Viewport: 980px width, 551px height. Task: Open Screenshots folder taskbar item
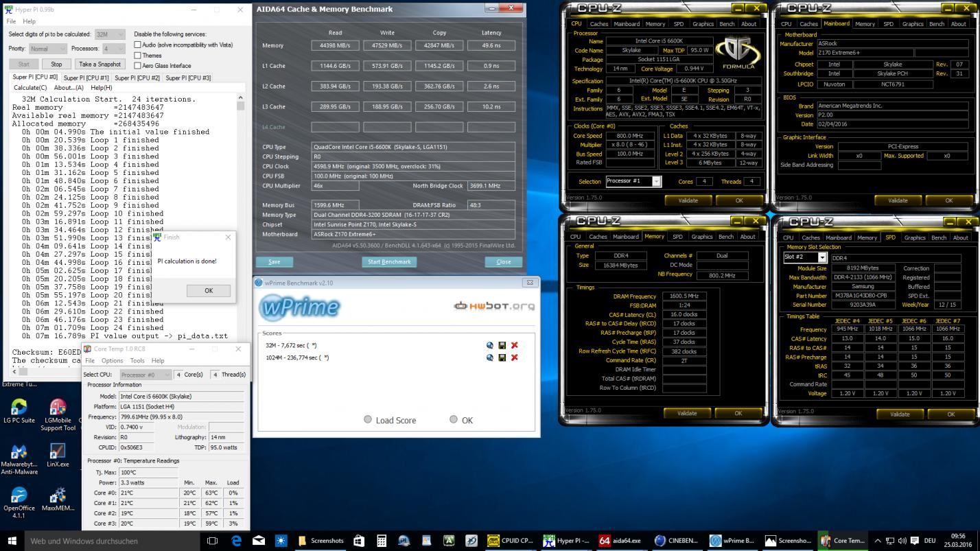(x=320, y=541)
